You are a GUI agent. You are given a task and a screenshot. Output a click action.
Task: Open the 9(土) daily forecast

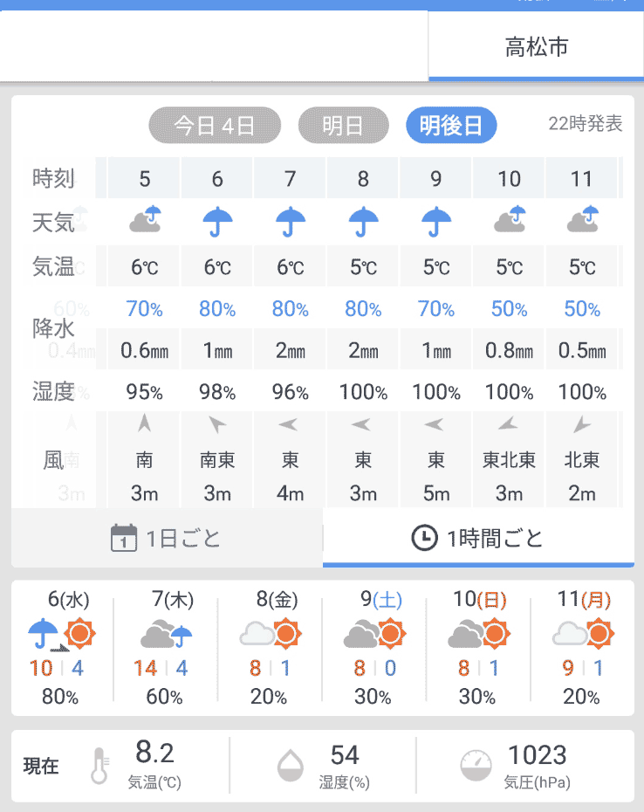[373, 648]
